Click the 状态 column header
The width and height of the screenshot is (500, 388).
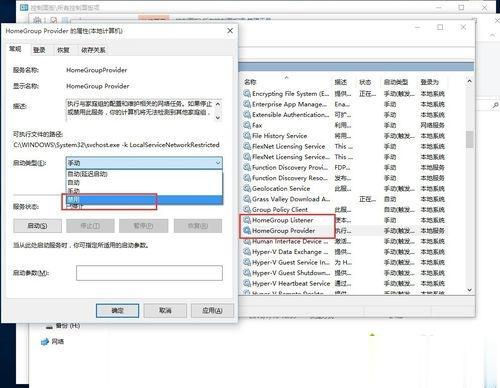(x=365, y=82)
